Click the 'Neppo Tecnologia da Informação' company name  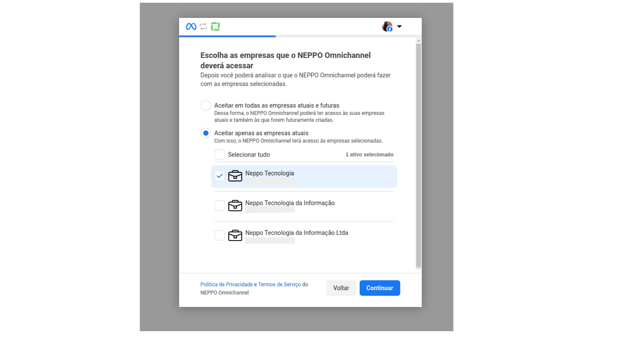[290, 203]
